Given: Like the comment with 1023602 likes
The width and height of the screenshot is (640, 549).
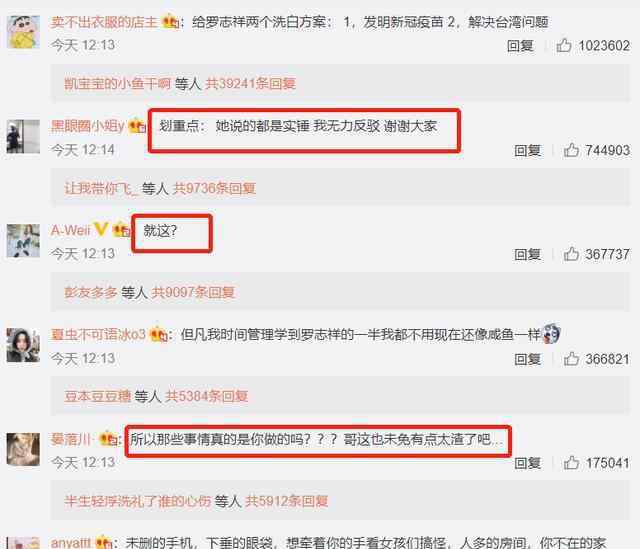Looking at the screenshot, I should [564, 45].
